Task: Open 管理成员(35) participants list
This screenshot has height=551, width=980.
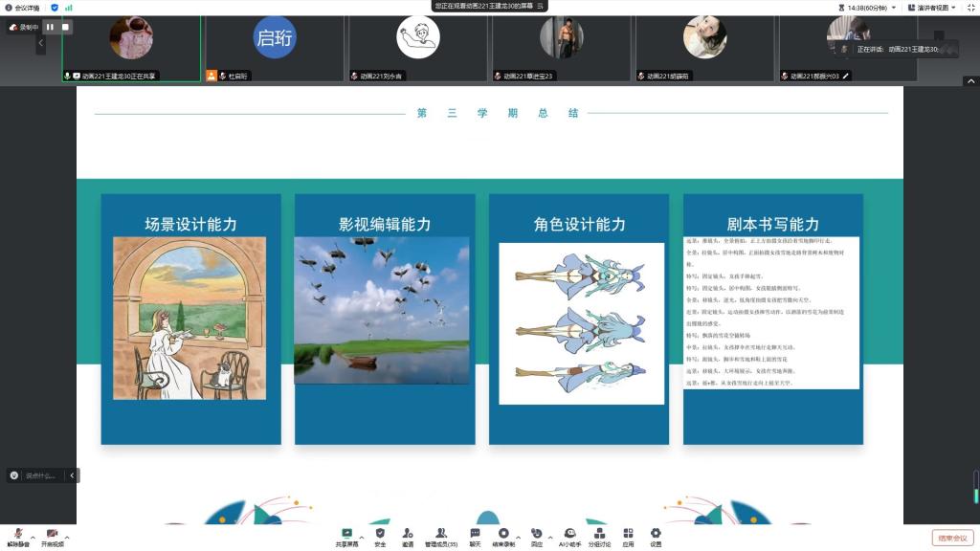Action: point(440,536)
